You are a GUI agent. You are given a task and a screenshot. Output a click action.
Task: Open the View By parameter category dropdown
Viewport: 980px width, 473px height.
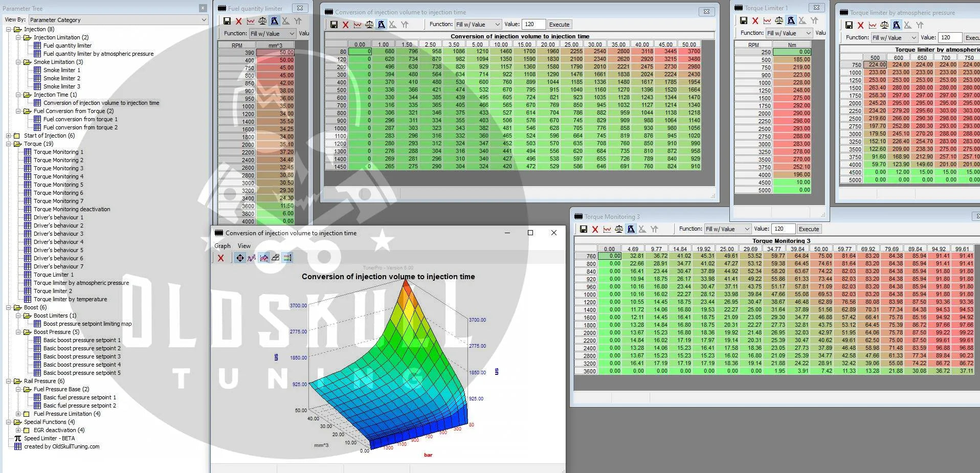point(118,20)
